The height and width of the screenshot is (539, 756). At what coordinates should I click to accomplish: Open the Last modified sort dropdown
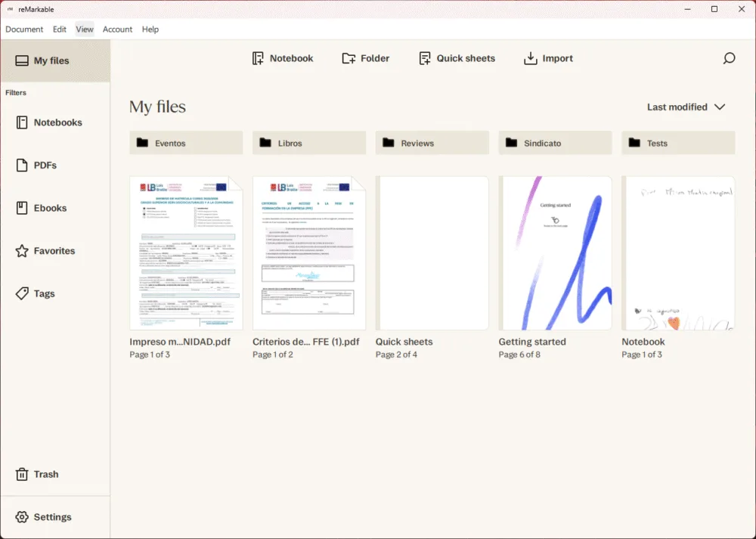686,107
